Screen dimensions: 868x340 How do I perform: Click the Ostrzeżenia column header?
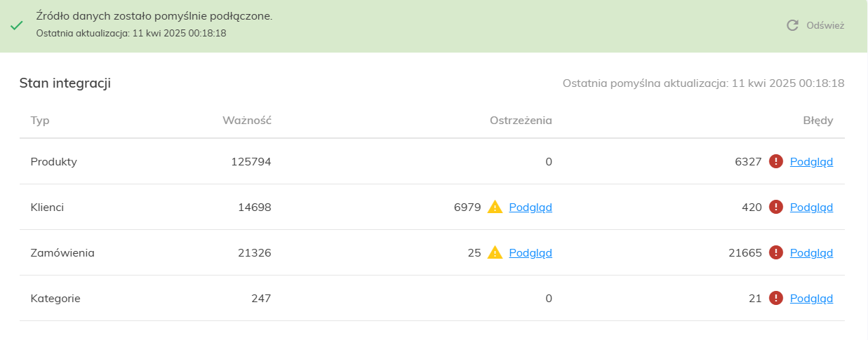coord(521,120)
